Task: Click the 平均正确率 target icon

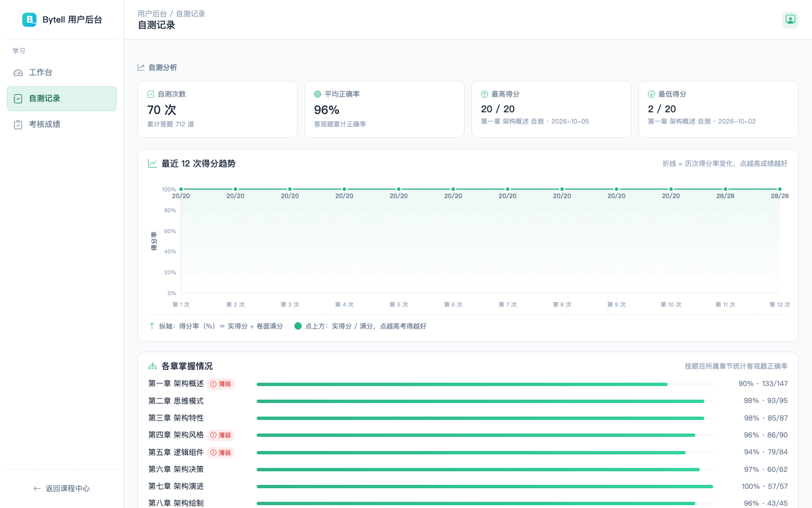Action: [x=317, y=94]
